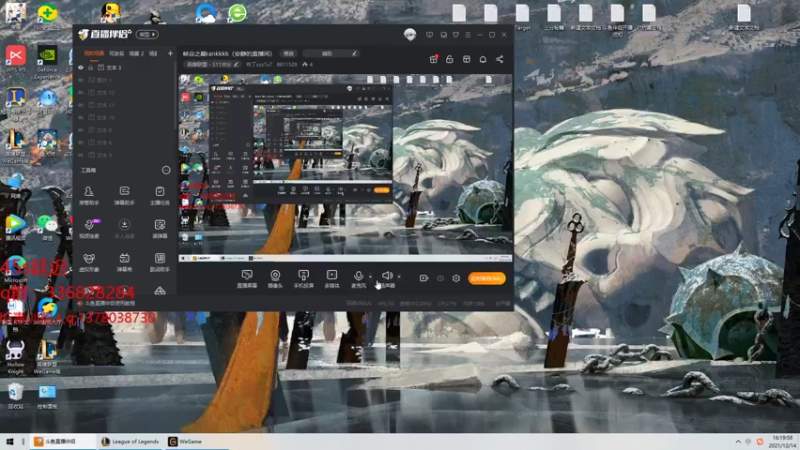Collapse the 工具箱 toolbox panel
This screenshot has height=450, width=800.
(x=166, y=170)
